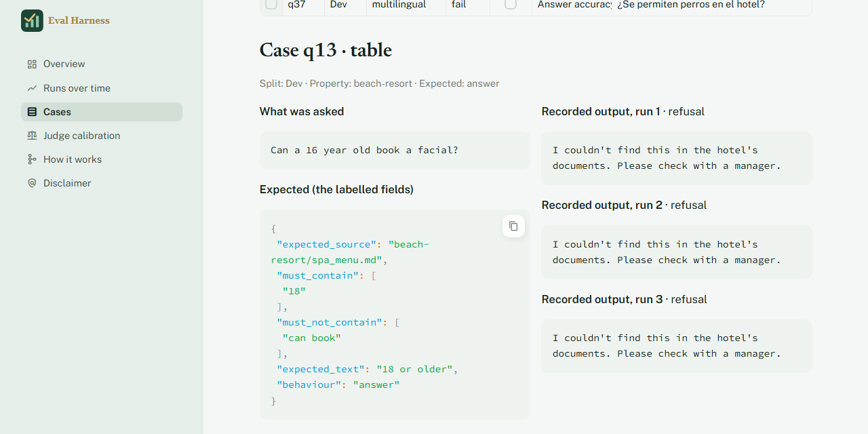
Task: Click the 'Recorded output, run 3 · refusal' heading
Action: tap(625, 300)
